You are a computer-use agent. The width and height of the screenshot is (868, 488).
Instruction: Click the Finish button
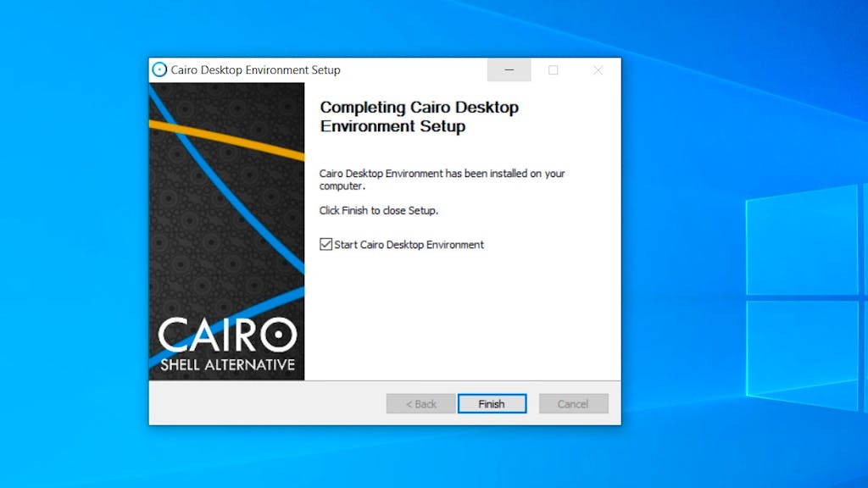[x=492, y=404]
